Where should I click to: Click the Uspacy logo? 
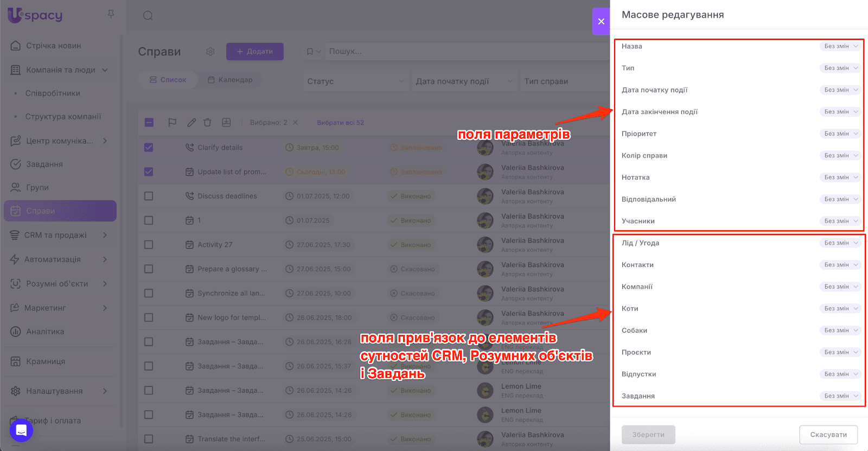tap(35, 15)
